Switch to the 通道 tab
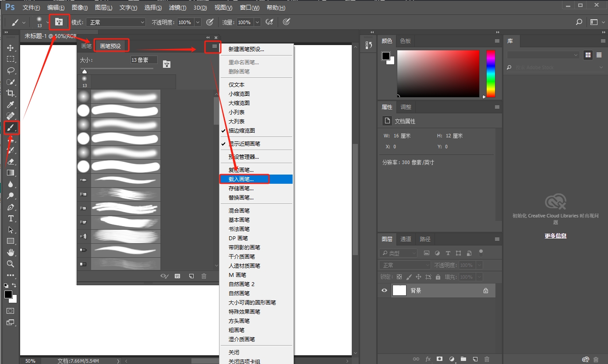 [406, 239]
